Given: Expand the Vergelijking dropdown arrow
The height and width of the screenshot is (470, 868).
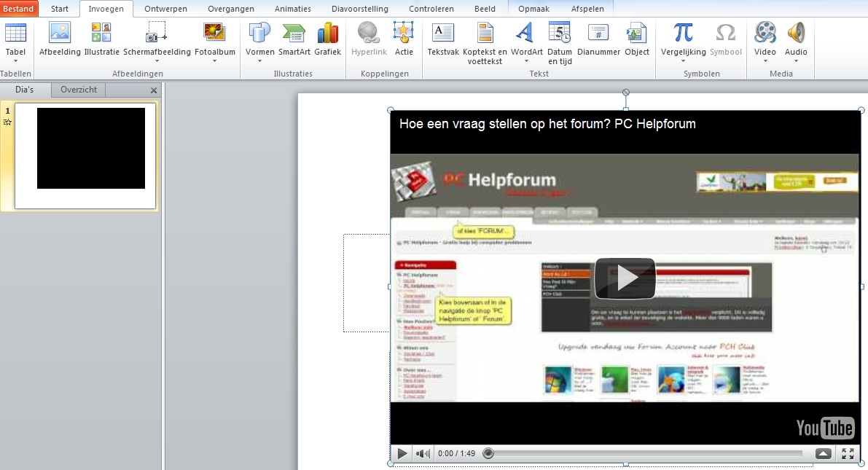Looking at the screenshot, I should (x=683, y=61).
